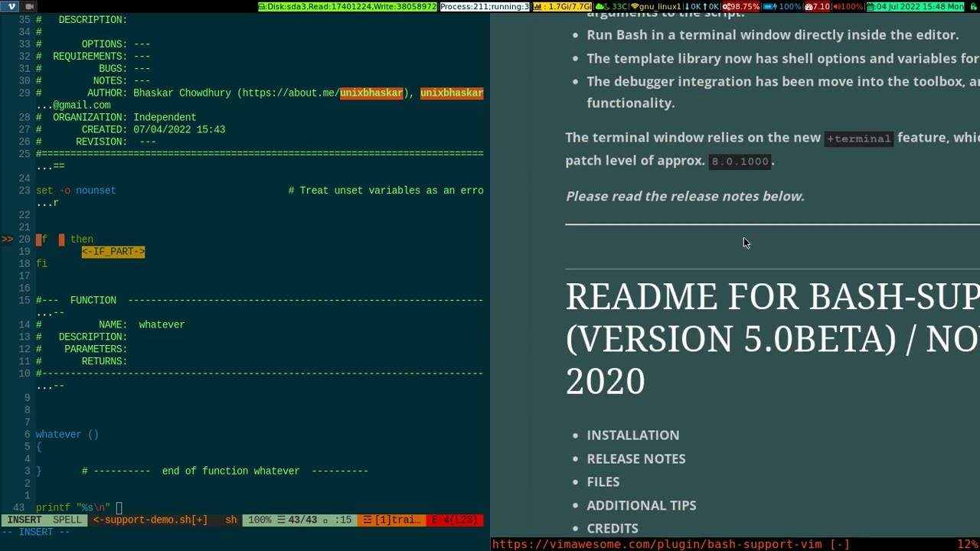Click the memory usage 1.7Gi/7.7Gi indicator
Screen dimensions: 980x551
tap(562, 6)
